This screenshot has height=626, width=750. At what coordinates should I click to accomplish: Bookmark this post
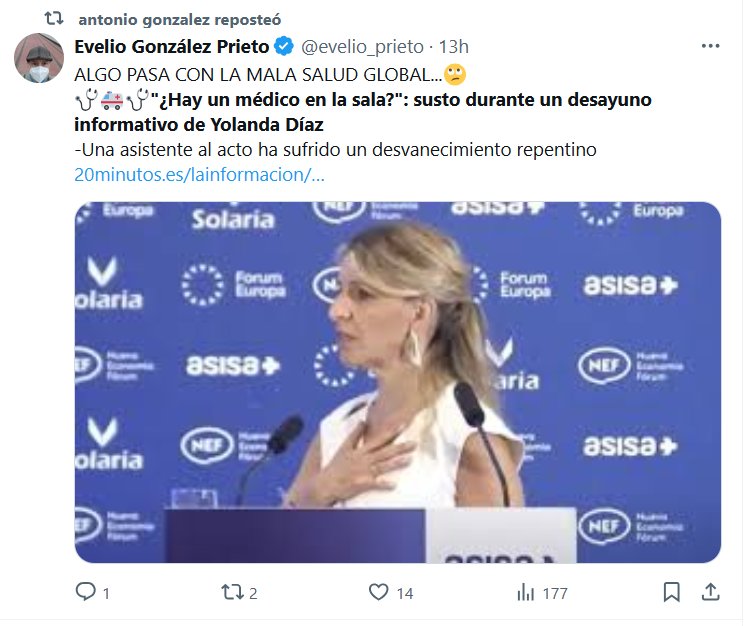(x=672, y=592)
